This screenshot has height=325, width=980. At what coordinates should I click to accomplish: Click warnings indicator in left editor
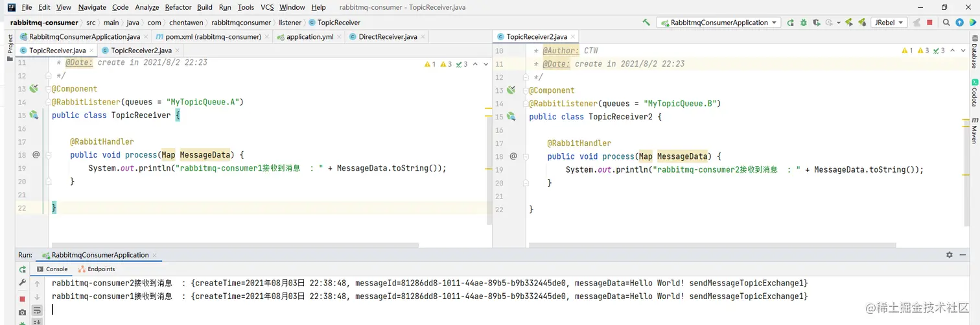pyautogui.click(x=446, y=64)
